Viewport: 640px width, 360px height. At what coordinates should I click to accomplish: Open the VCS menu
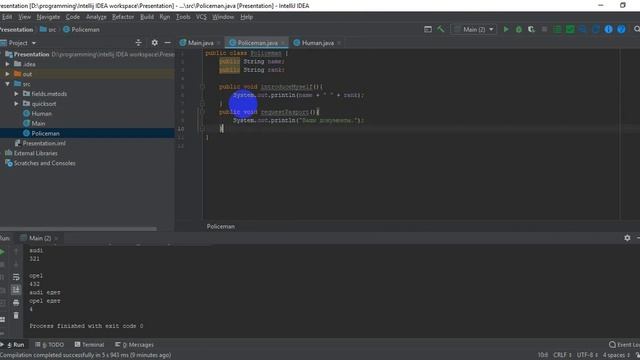tap(201, 17)
